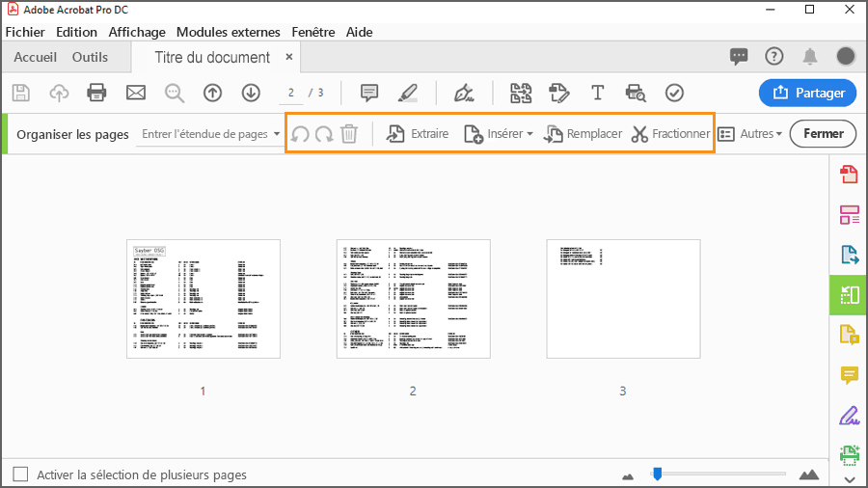Select the green Organize Pages tool in right pane

[849, 295]
